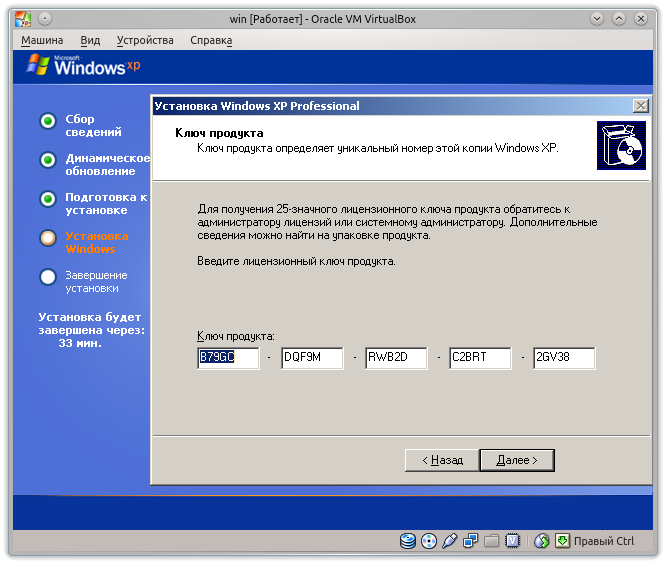Click the product key field containing RWB2D

[396, 358]
